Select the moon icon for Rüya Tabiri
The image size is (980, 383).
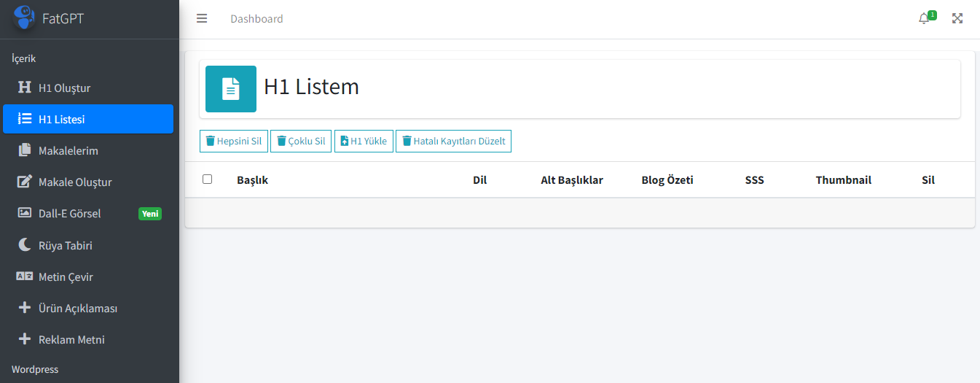coord(25,245)
